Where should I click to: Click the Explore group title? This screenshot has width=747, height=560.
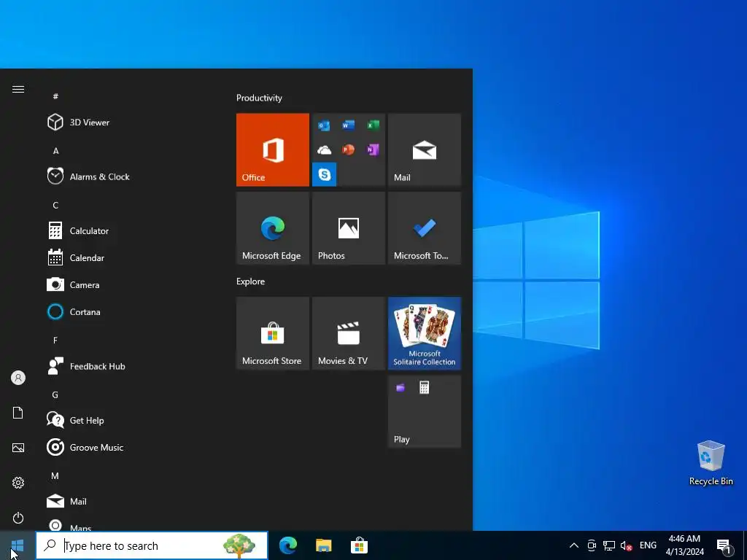[251, 281]
